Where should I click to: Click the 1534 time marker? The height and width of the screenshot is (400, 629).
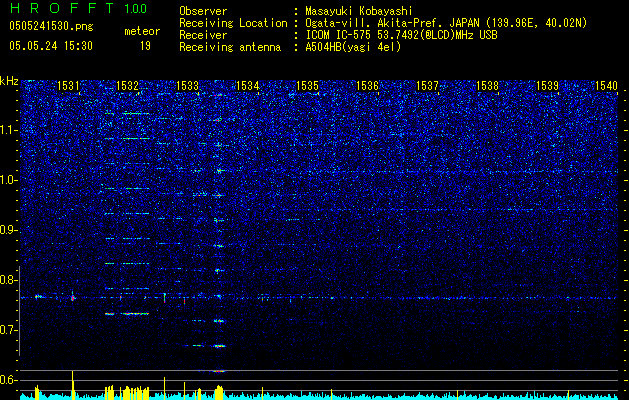pos(248,85)
